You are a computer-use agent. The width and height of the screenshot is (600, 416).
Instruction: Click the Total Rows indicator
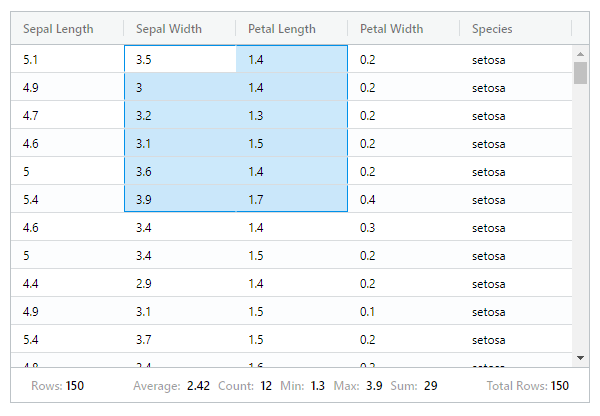[528, 386]
